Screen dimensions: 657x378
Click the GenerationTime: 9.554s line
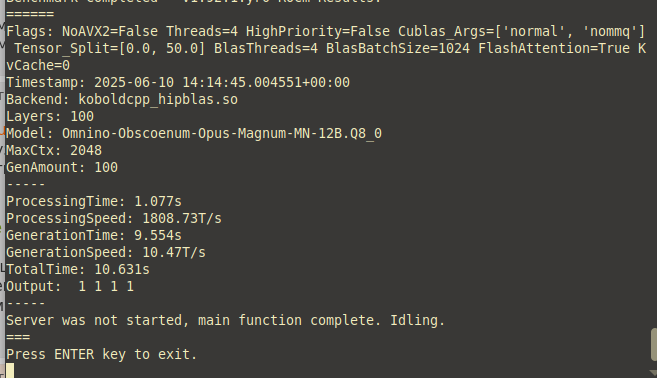tap(94, 236)
